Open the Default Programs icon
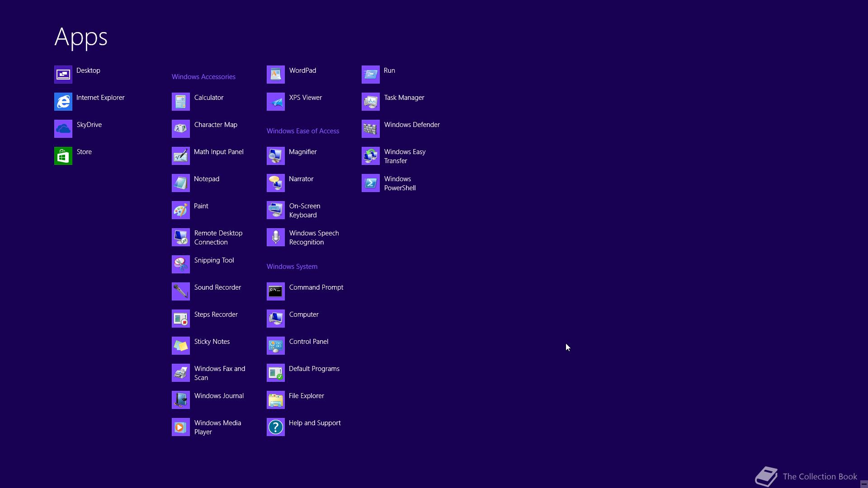This screenshot has width=868, height=488. 276,373
